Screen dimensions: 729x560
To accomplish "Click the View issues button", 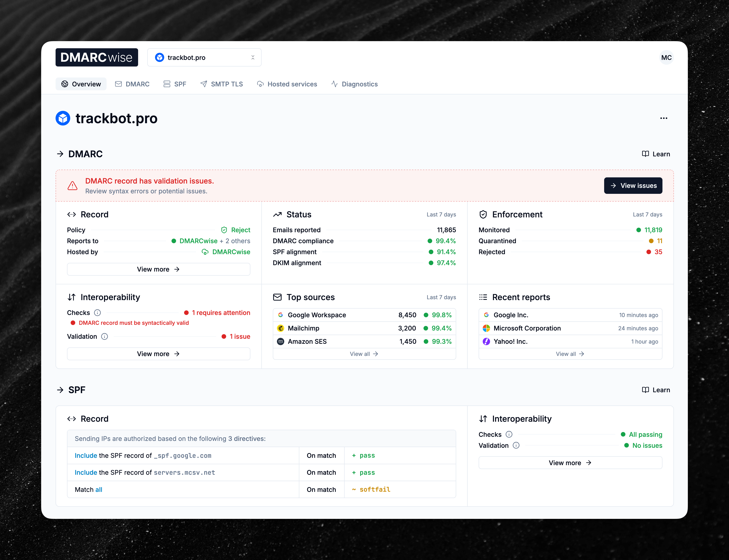I will tap(633, 186).
